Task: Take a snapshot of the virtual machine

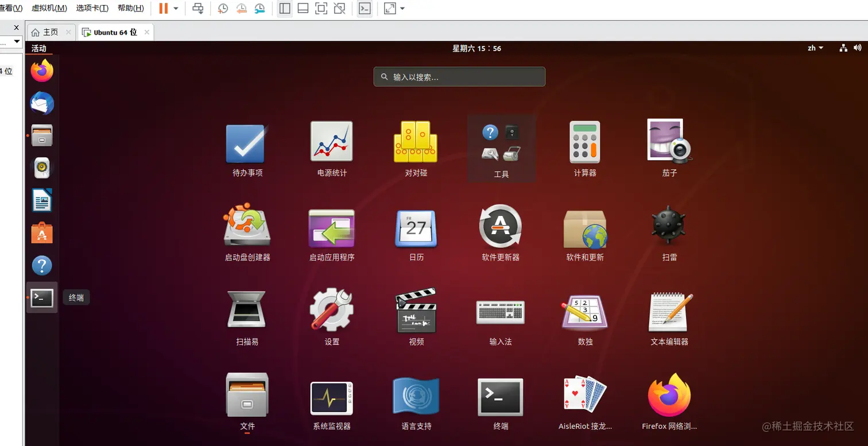Action: pos(223,9)
